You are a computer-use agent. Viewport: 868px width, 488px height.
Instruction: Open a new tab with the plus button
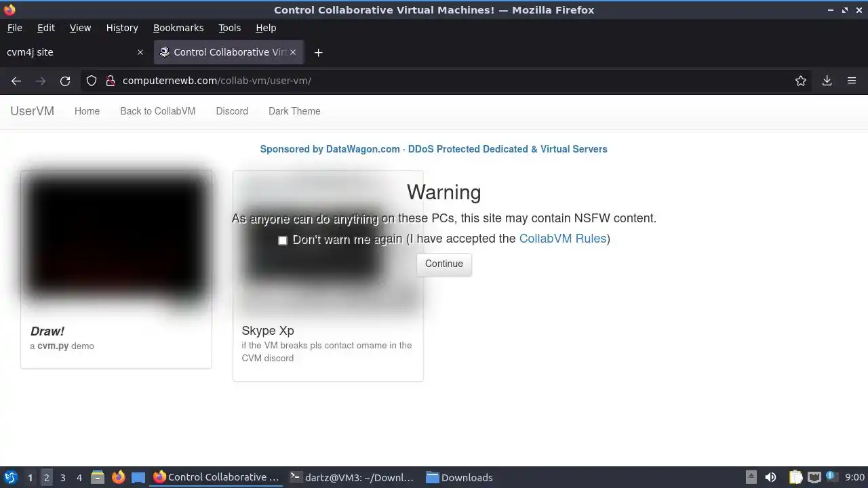click(x=318, y=52)
